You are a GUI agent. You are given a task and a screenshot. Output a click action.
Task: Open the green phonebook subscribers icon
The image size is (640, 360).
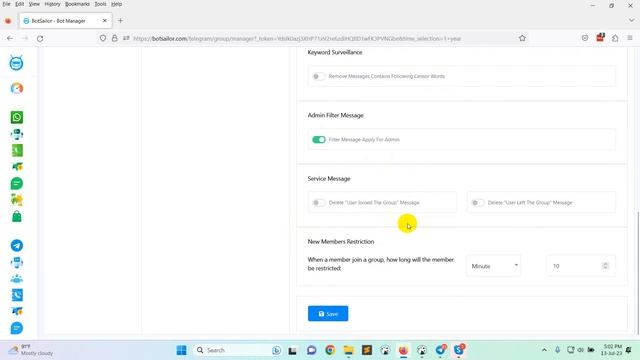click(17, 151)
